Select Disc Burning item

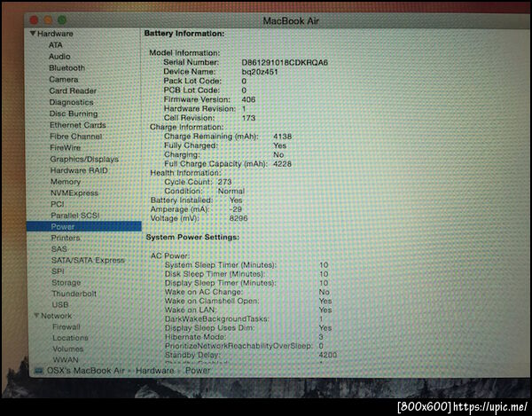[x=74, y=114]
